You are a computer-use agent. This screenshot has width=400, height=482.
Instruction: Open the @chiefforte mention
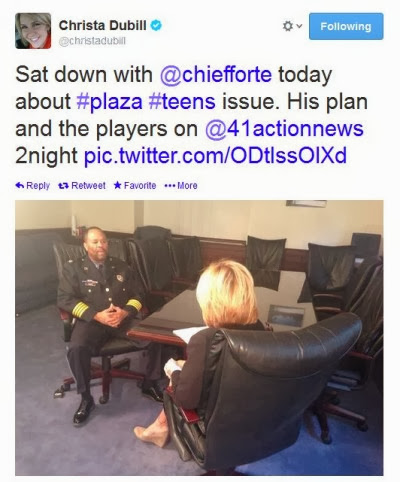216,74
